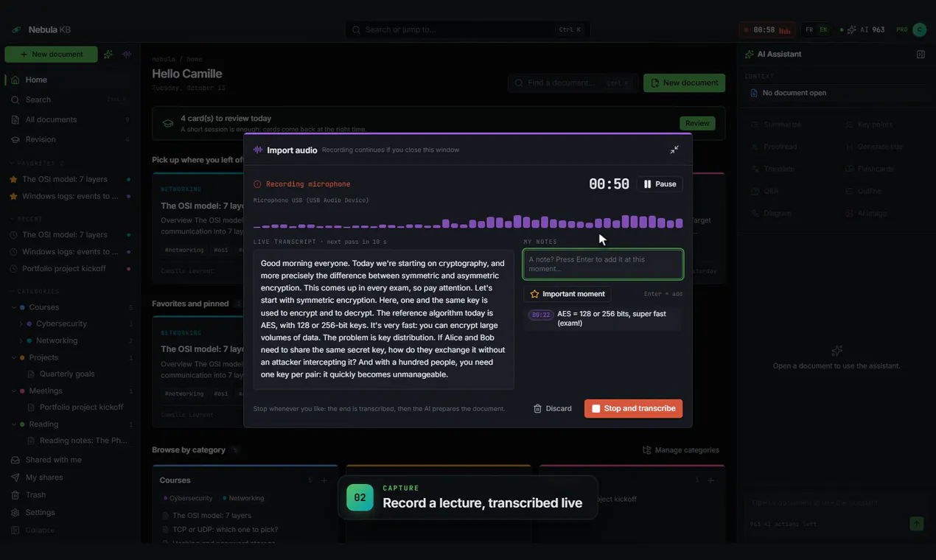This screenshot has height=560, width=936.
Task: Discard the current recording
Action: point(553,408)
